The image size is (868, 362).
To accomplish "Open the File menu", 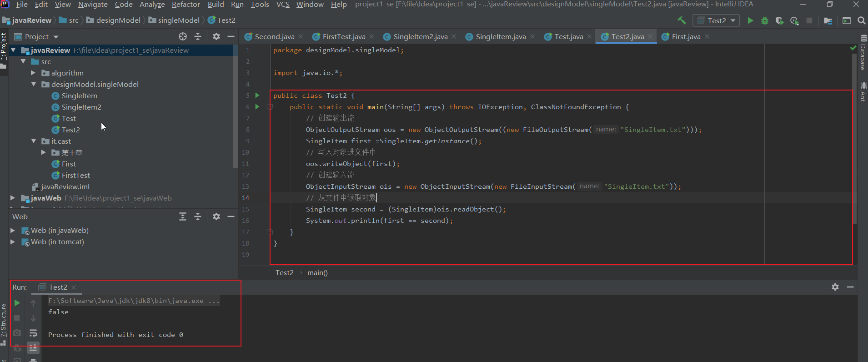I will tap(22, 5).
